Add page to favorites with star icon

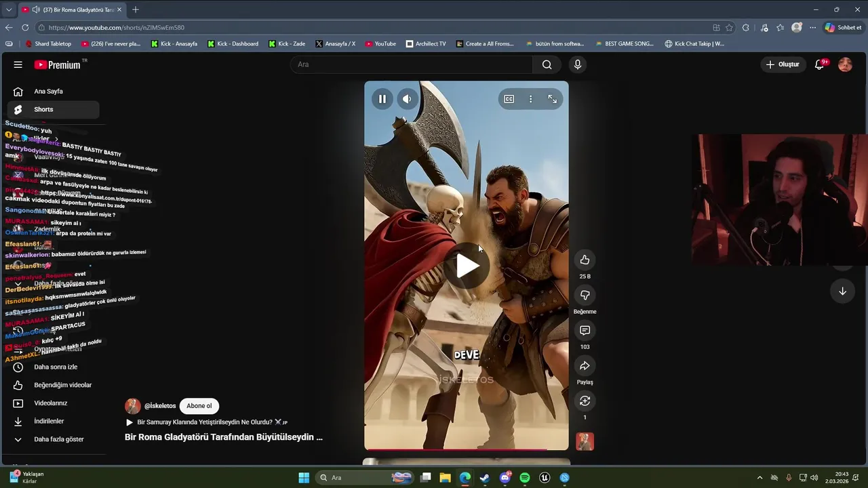tap(729, 28)
